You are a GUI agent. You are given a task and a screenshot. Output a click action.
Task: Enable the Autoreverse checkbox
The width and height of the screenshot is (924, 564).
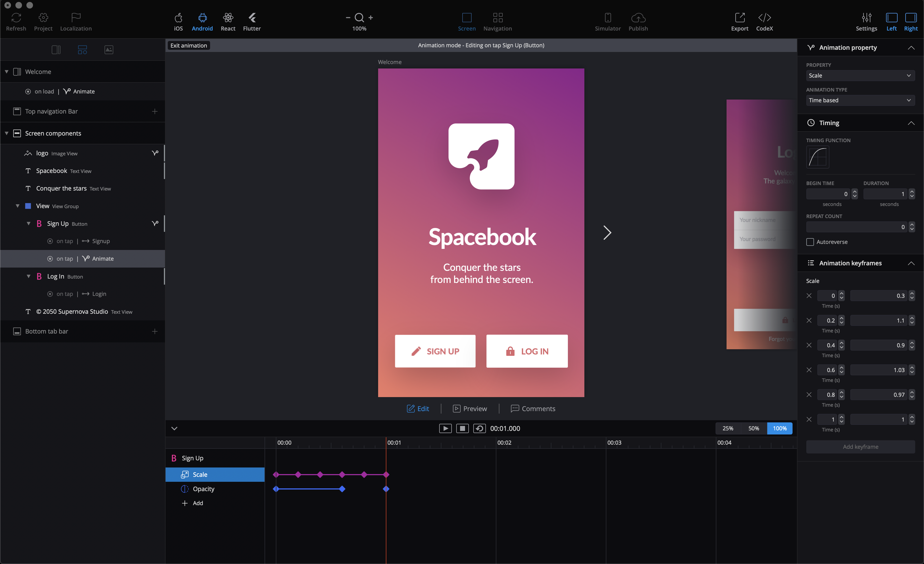point(810,242)
